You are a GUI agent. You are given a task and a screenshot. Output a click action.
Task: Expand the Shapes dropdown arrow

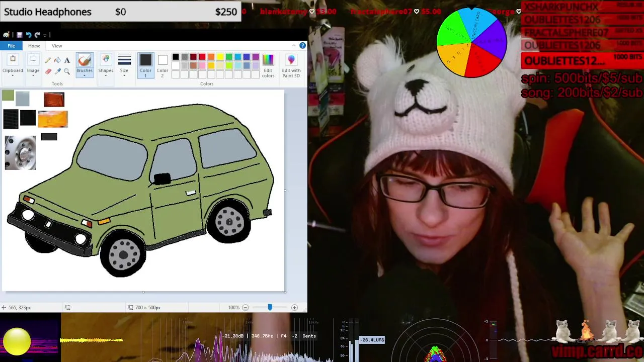point(106,75)
